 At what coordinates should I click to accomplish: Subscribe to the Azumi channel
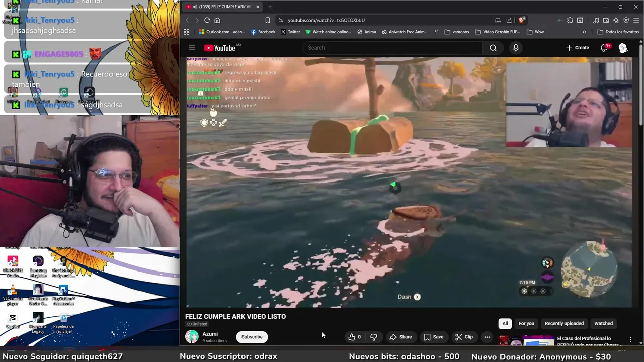point(252,337)
